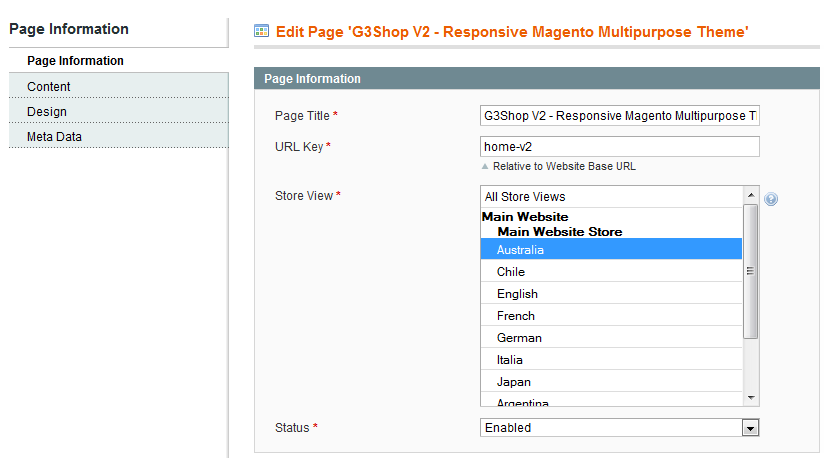Click into the URL Key field
Image resolution: width=824 pixels, height=458 pixels.
pos(620,147)
